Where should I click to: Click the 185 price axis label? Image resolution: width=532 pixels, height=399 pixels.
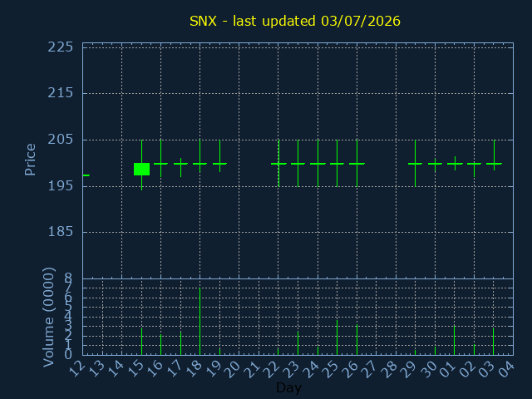(x=61, y=232)
